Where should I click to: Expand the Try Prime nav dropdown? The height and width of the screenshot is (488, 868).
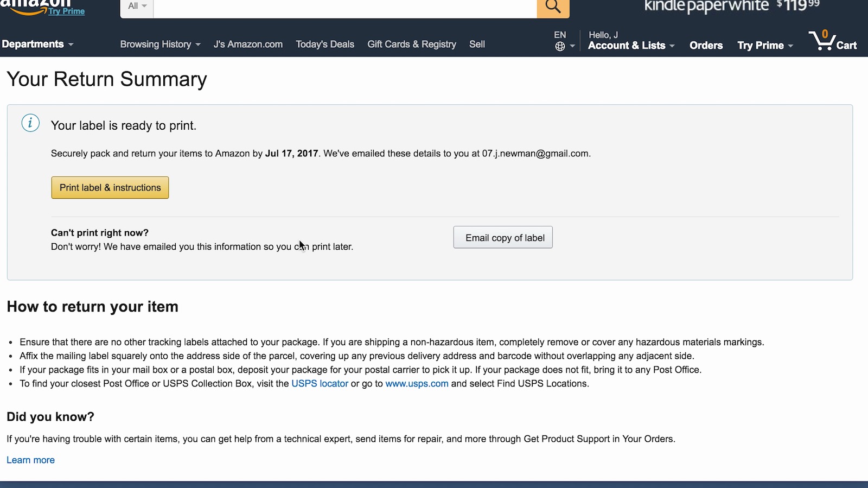pos(765,46)
